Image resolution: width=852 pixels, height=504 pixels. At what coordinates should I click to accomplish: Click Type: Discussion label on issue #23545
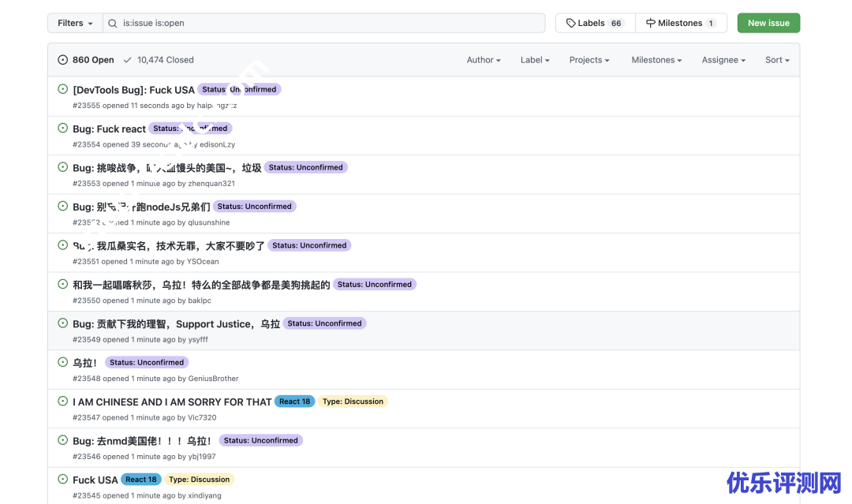(x=199, y=480)
